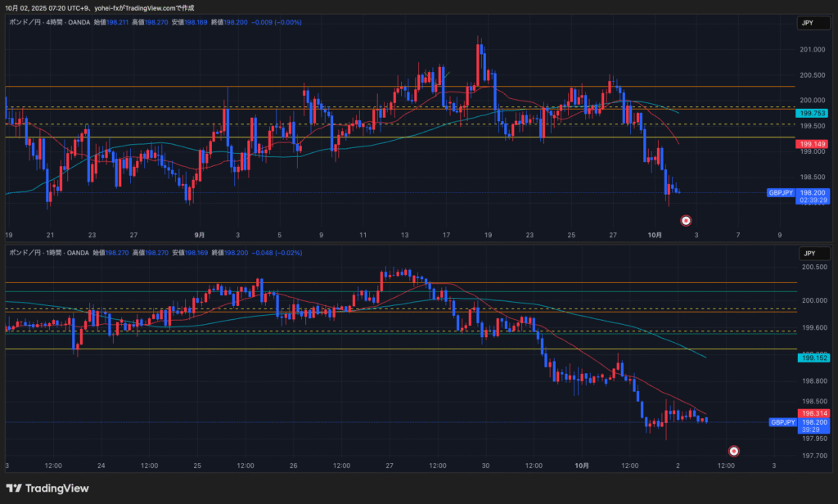Click the GBPJPY symbol label on the 1-hour chart
Screen dimensions: 838x504
(782, 422)
